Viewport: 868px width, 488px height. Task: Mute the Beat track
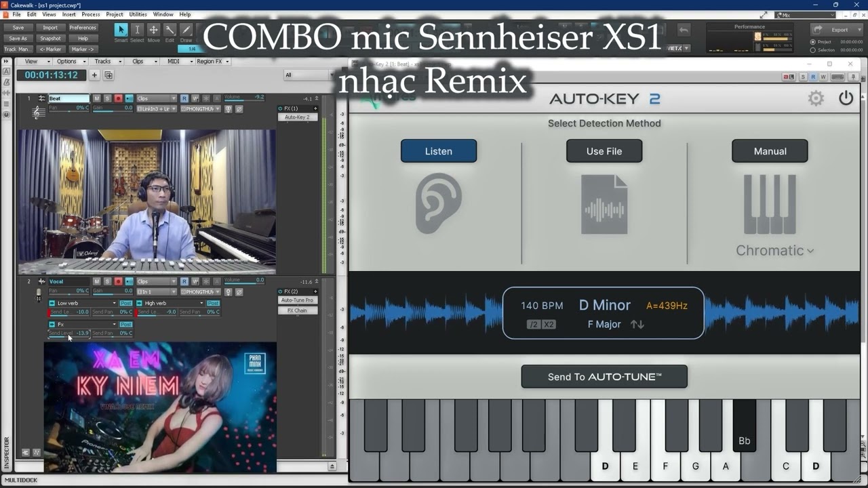coord(96,98)
